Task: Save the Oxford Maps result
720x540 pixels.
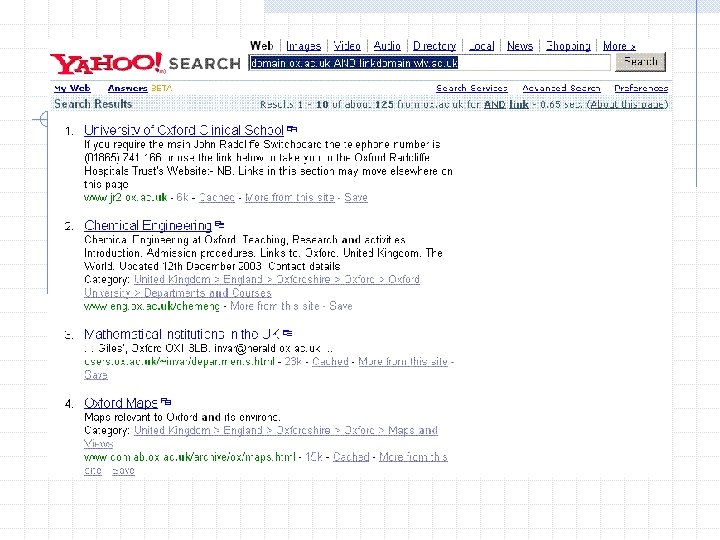Action: point(123,471)
